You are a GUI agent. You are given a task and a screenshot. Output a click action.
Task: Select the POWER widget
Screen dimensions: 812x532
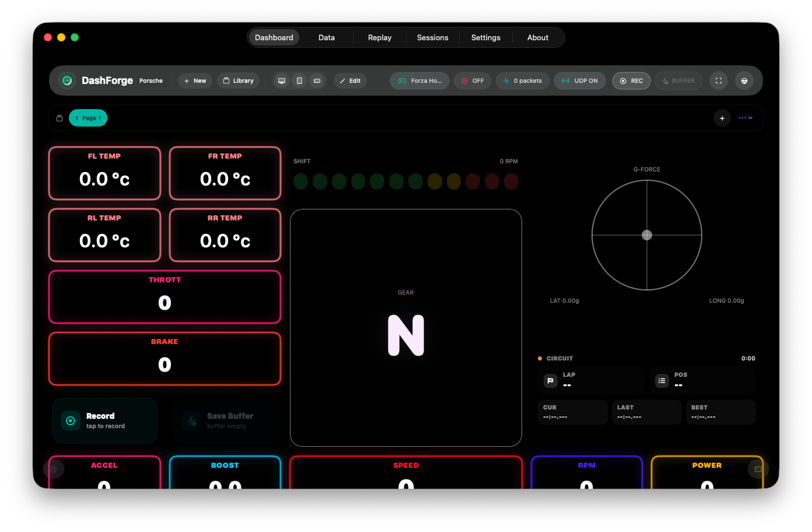click(707, 473)
